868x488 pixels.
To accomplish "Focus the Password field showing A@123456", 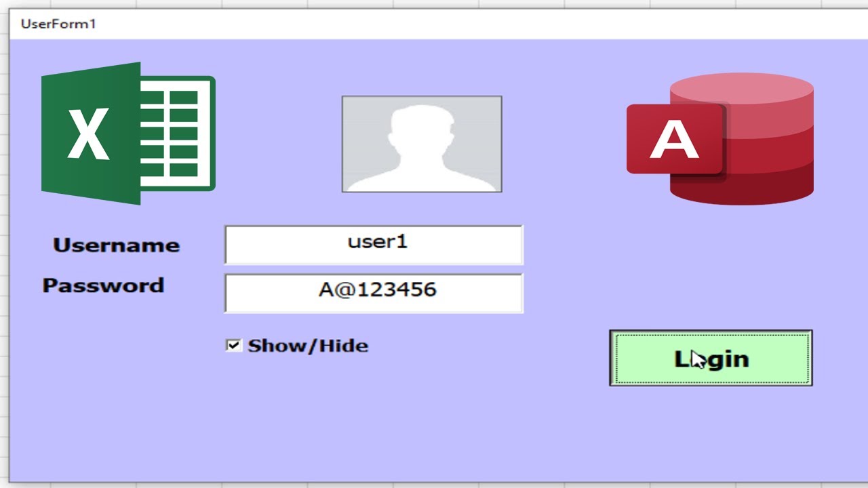I will pyautogui.click(x=374, y=293).
